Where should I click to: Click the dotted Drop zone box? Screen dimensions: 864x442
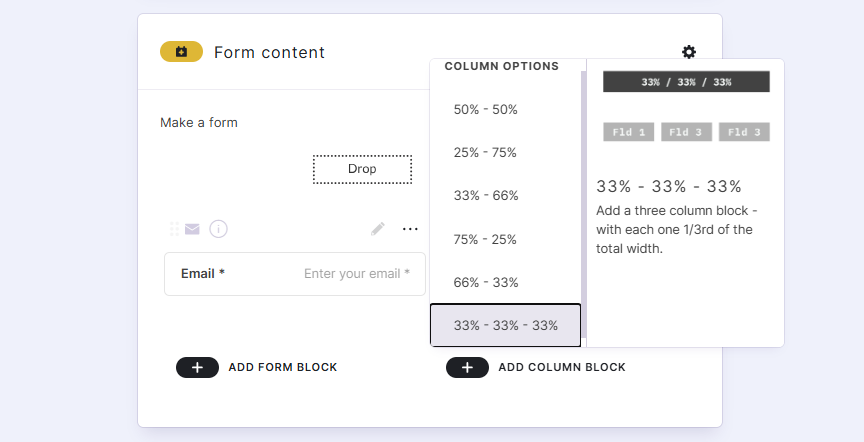pyautogui.click(x=362, y=169)
